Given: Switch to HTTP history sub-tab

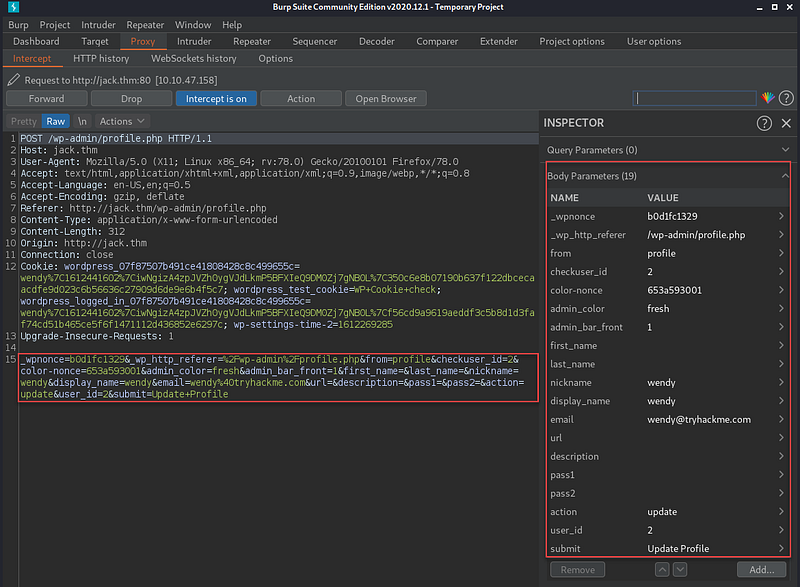Looking at the screenshot, I should 101,59.
